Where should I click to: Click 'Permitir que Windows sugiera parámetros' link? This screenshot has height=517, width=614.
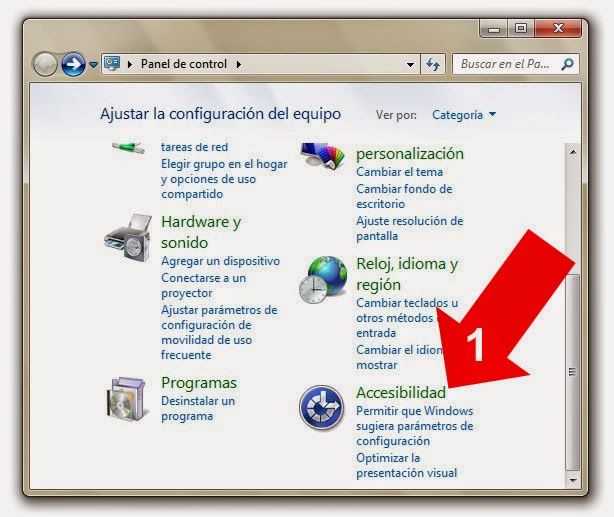[x=415, y=426]
